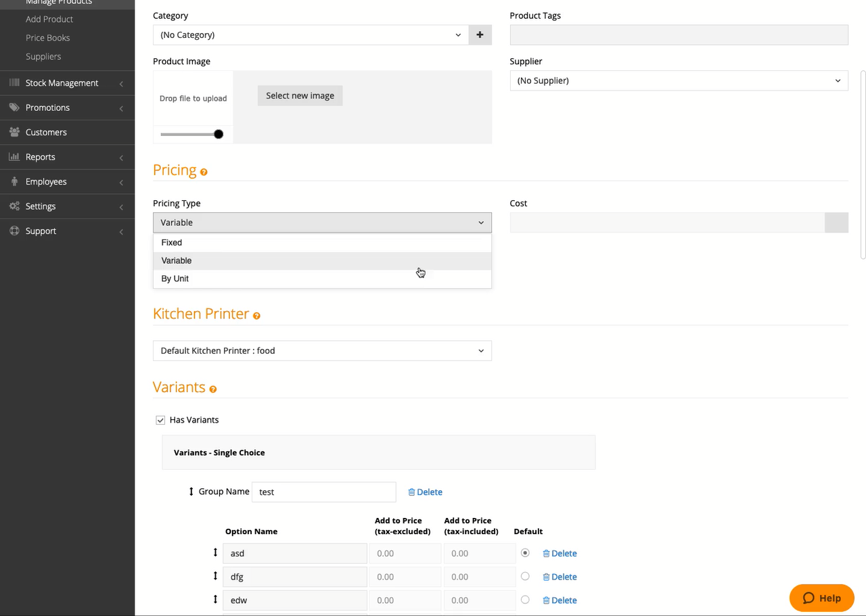The height and width of the screenshot is (616, 866).
Task: Click the Variants help question icon
Action: [x=213, y=389]
